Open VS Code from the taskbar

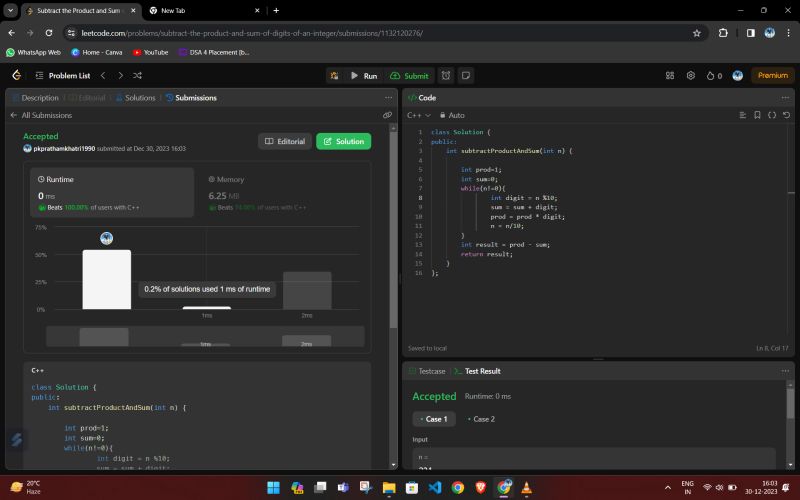[434, 487]
